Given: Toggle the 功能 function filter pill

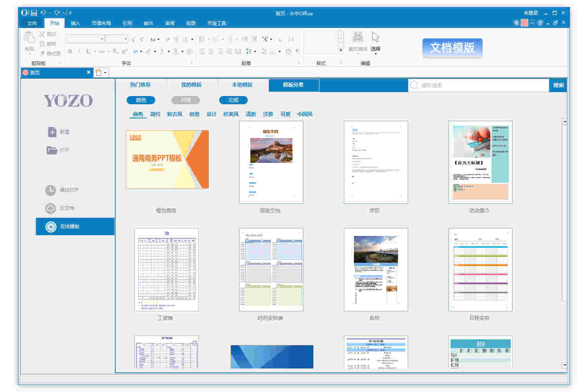Looking at the screenshot, I should tap(233, 100).
